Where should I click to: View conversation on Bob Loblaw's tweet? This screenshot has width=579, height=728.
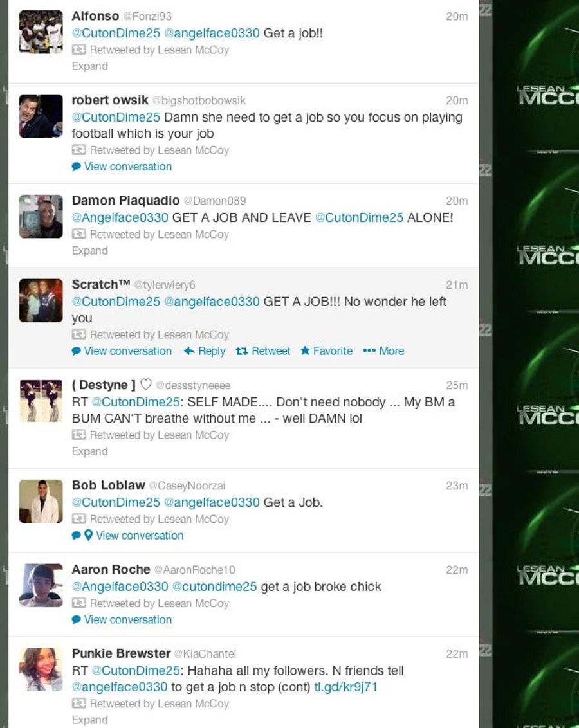[x=140, y=535]
